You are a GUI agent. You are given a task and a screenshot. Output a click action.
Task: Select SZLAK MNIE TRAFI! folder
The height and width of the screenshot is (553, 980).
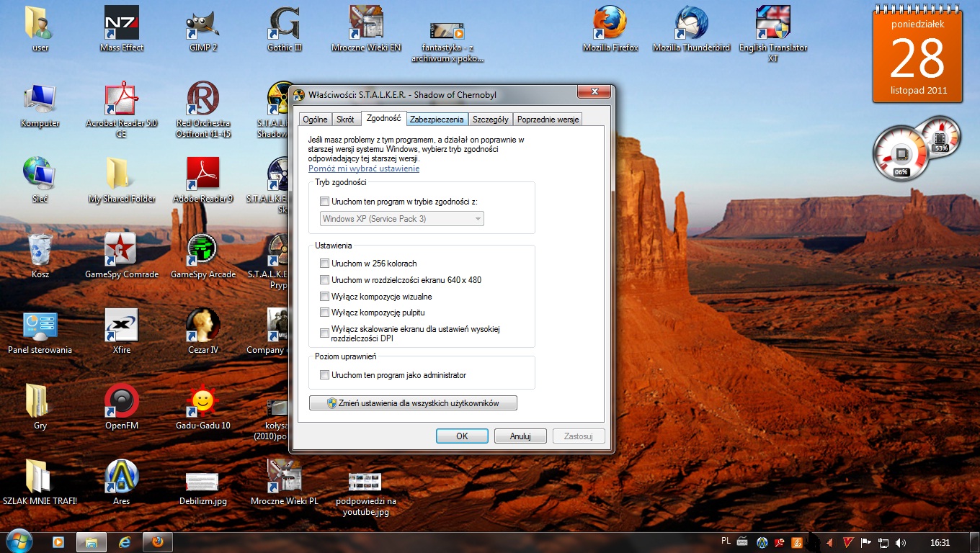coord(40,482)
